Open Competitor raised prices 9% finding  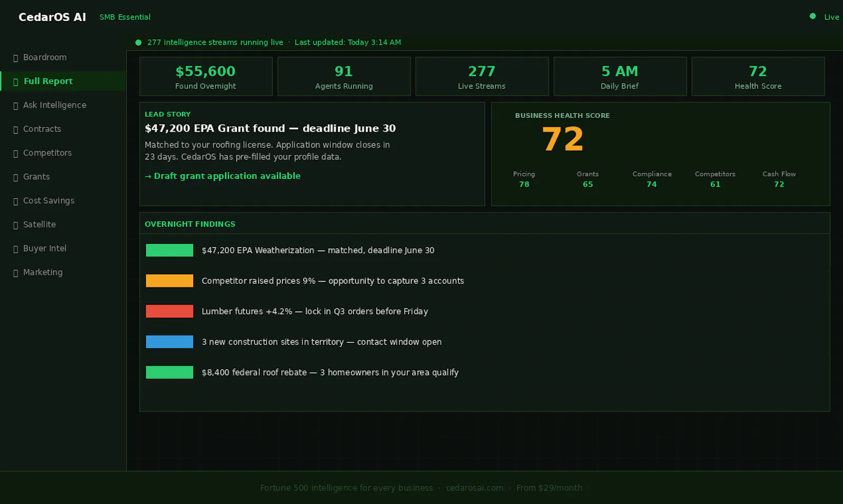coord(333,281)
